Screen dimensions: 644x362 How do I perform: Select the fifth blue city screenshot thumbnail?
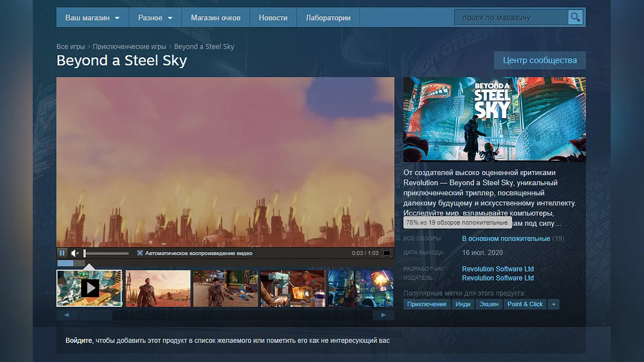click(361, 288)
